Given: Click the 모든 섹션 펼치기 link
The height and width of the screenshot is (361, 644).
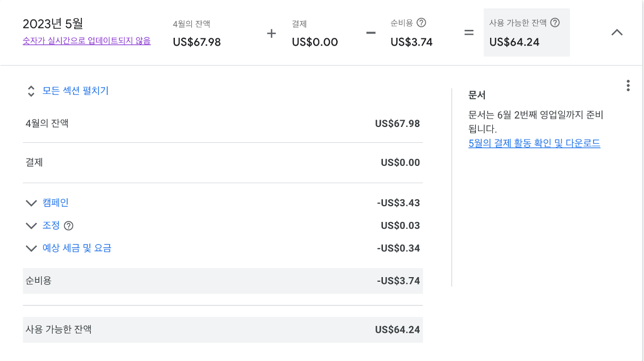Looking at the screenshot, I should click(76, 91).
